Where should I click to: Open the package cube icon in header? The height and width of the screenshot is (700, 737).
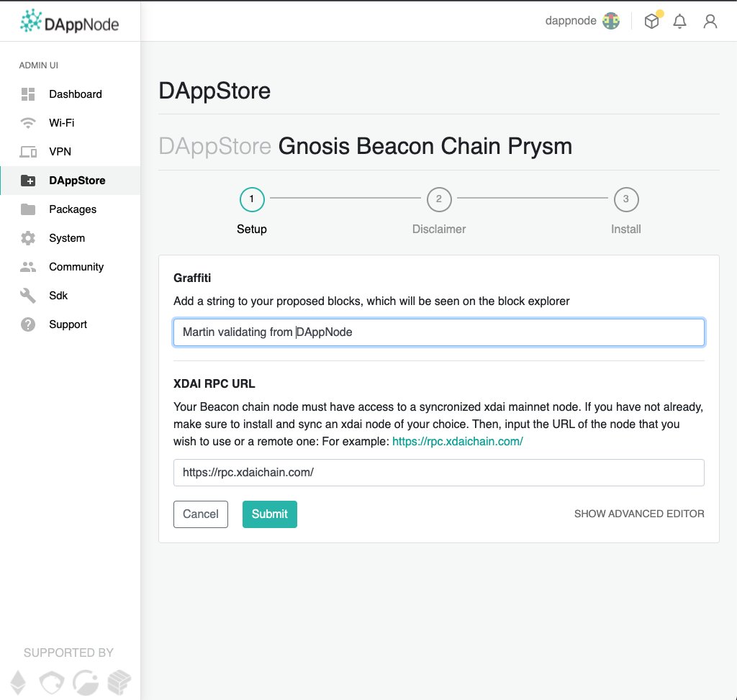pos(652,21)
